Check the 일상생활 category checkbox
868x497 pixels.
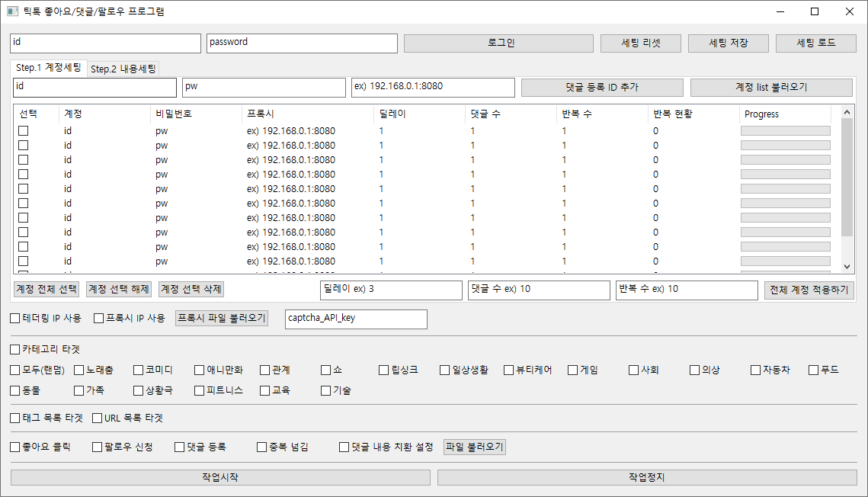pyautogui.click(x=444, y=370)
